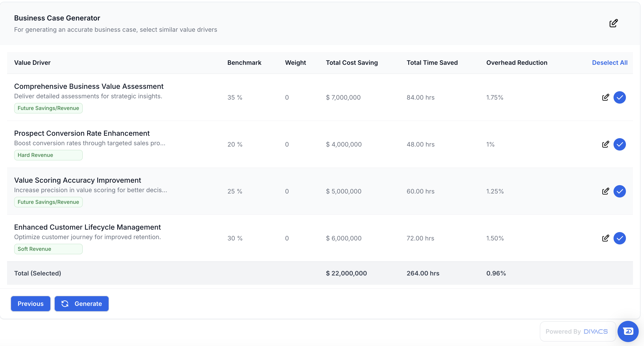Uncheck Enhanced Customer Lifecycle Management driver

[620, 238]
